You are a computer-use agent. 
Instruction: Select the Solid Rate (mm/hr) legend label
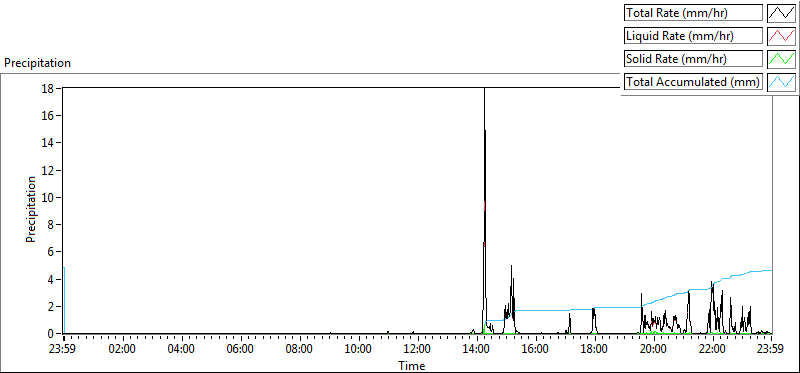[693, 59]
